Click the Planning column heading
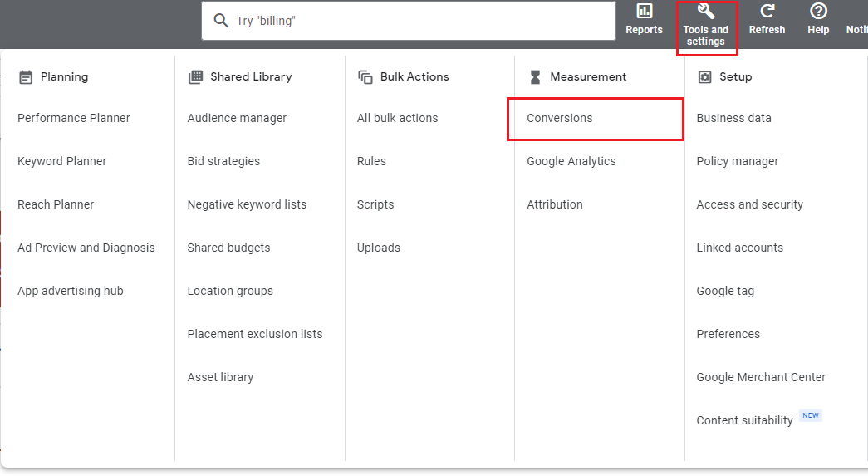This screenshot has height=476, width=868. (64, 77)
